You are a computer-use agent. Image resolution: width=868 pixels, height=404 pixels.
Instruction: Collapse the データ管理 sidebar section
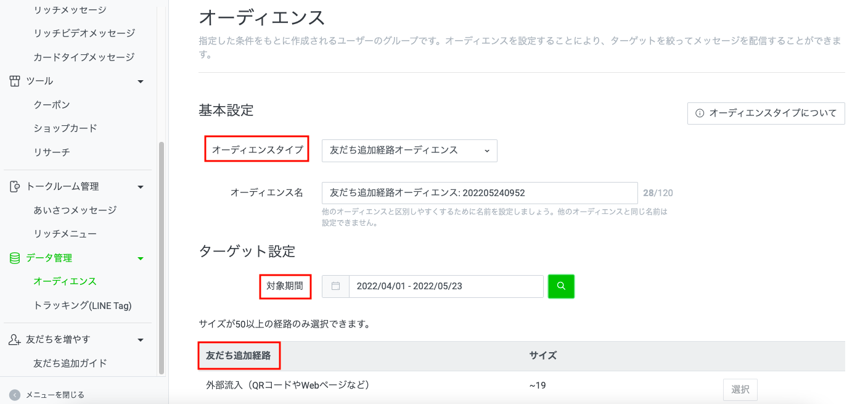pyautogui.click(x=141, y=258)
